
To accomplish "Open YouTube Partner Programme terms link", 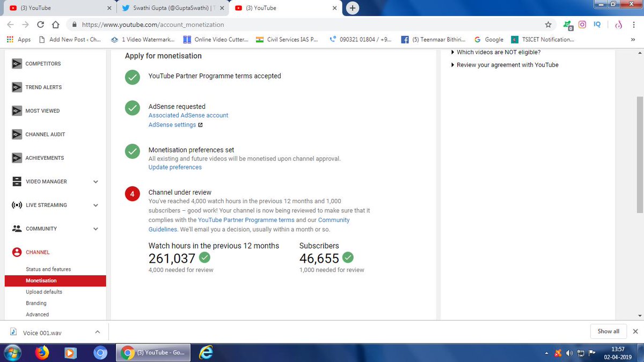I will [246, 220].
